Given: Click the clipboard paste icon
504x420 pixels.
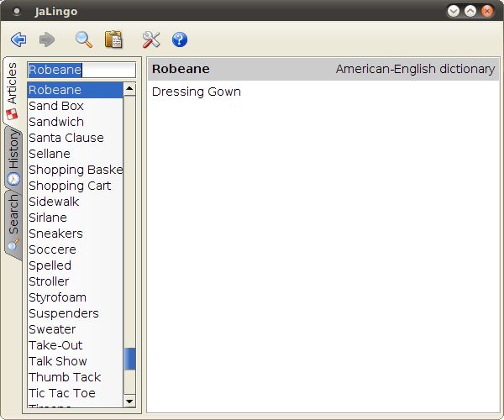Looking at the screenshot, I should click(113, 39).
